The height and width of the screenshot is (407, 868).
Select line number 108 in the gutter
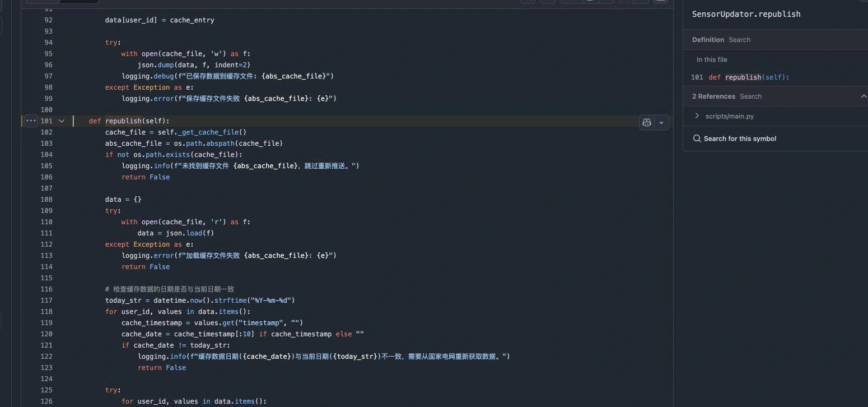click(46, 199)
